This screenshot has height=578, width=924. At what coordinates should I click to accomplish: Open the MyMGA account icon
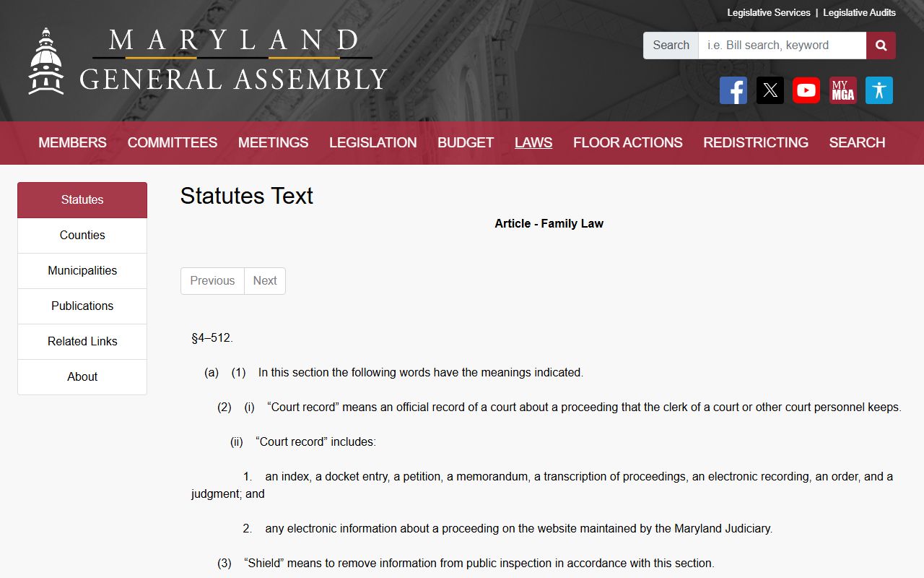[843, 90]
